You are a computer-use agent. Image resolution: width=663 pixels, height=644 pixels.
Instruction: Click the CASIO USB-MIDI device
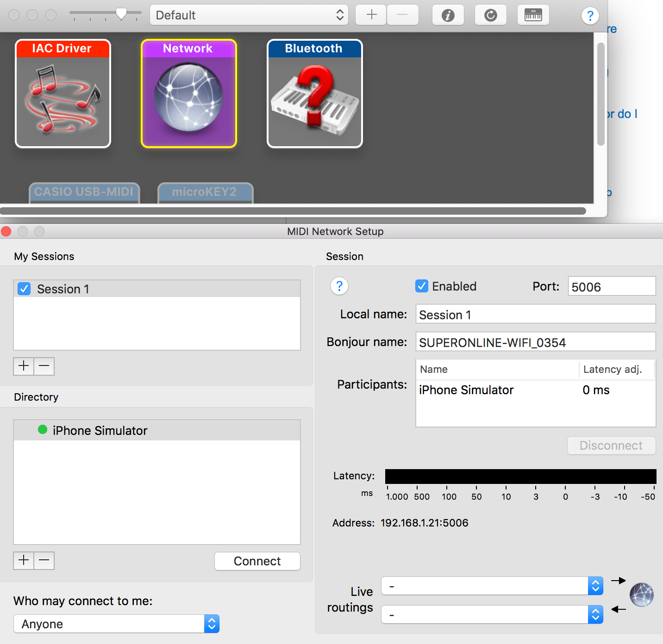pos(84,192)
